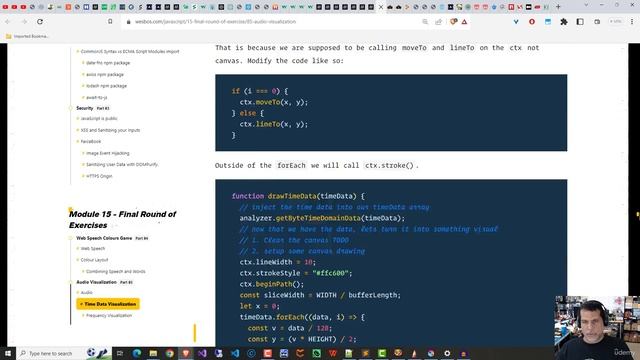Image resolution: width=640 pixels, height=360 pixels.
Task: Open the Extensions puzzle piece menu
Action: tap(564, 22)
